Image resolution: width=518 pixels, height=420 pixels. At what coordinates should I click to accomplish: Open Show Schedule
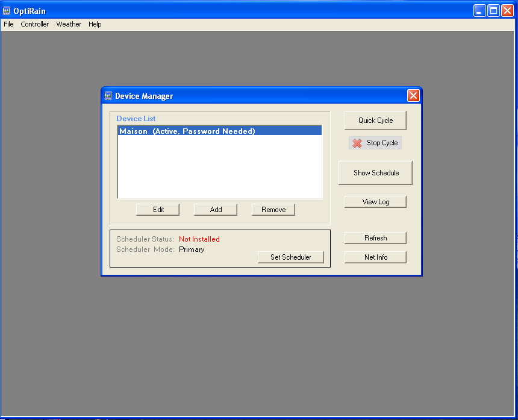[376, 173]
